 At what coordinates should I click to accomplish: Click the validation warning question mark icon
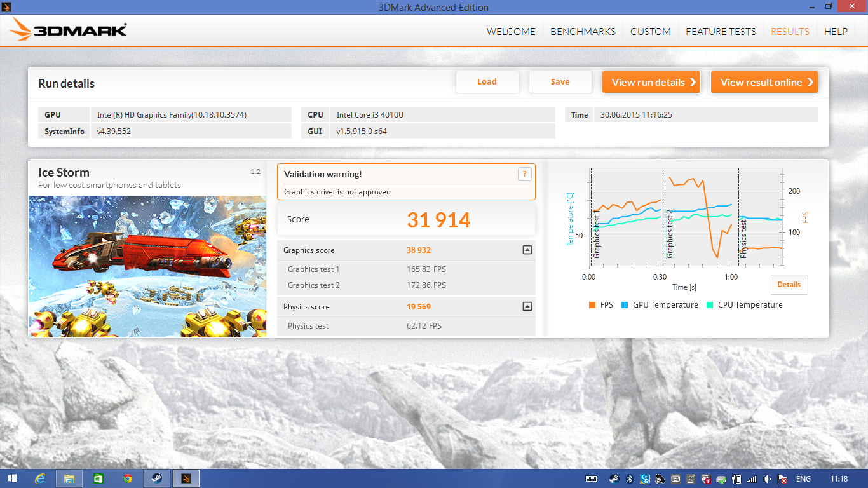tap(524, 173)
